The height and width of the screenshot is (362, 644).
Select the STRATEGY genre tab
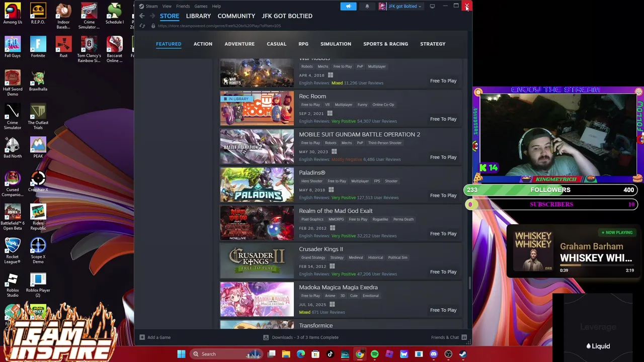click(433, 44)
